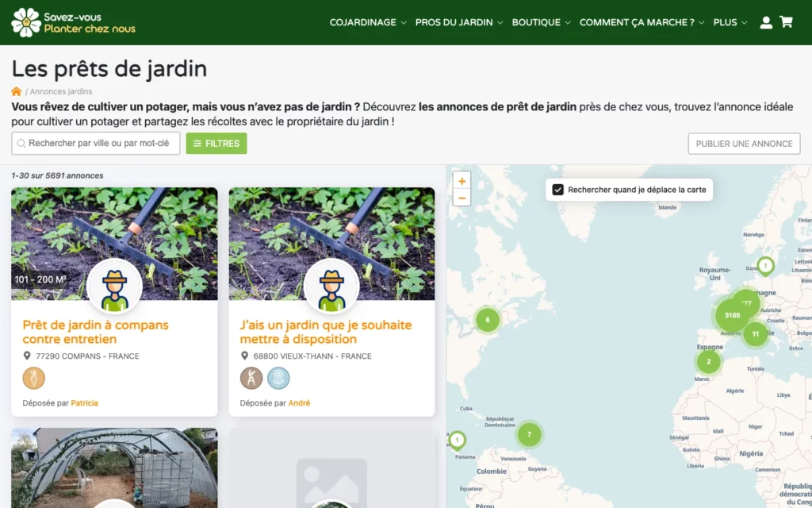Click the map cluster marker labeled 11
Image resolution: width=812 pixels, height=508 pixels.
click(756, 334)
